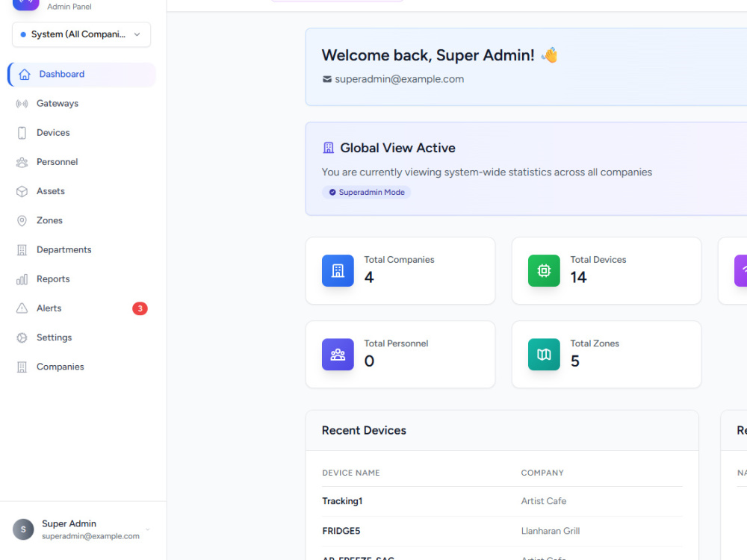Click the FRIDGE5 device name
The width and height of the screenshot is (747, 560).
[x=341, y=531]
